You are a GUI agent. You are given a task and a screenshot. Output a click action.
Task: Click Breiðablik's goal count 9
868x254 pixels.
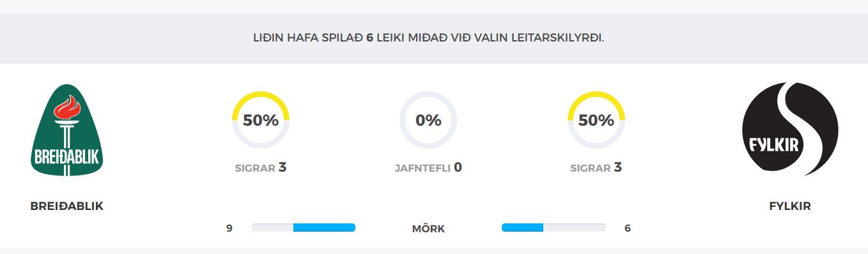click(x=229, y=228)
